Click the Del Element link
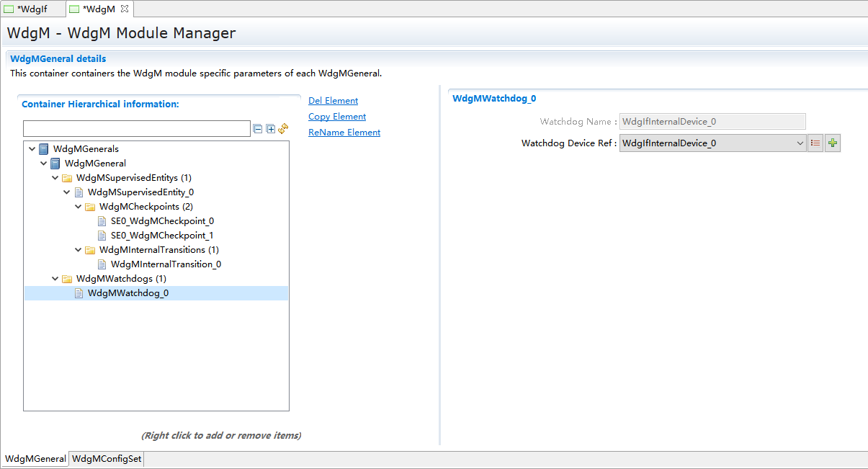Screen dimensions: 868x469 [x=333, y=101]
